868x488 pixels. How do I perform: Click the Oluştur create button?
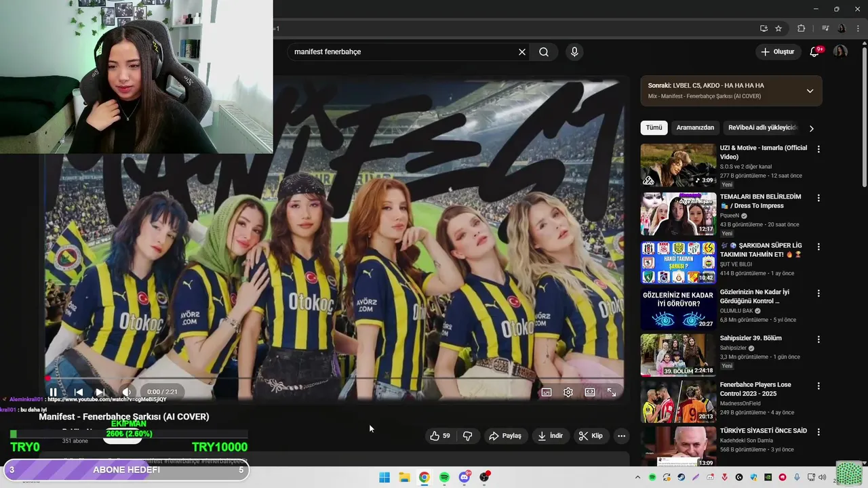point(777,52)
